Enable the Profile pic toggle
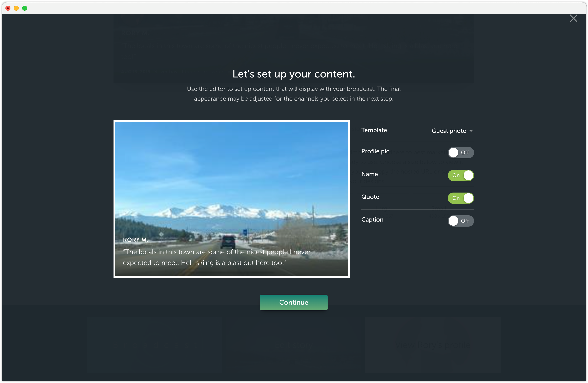The image size is (588, 383). click(x=461, y=153)
